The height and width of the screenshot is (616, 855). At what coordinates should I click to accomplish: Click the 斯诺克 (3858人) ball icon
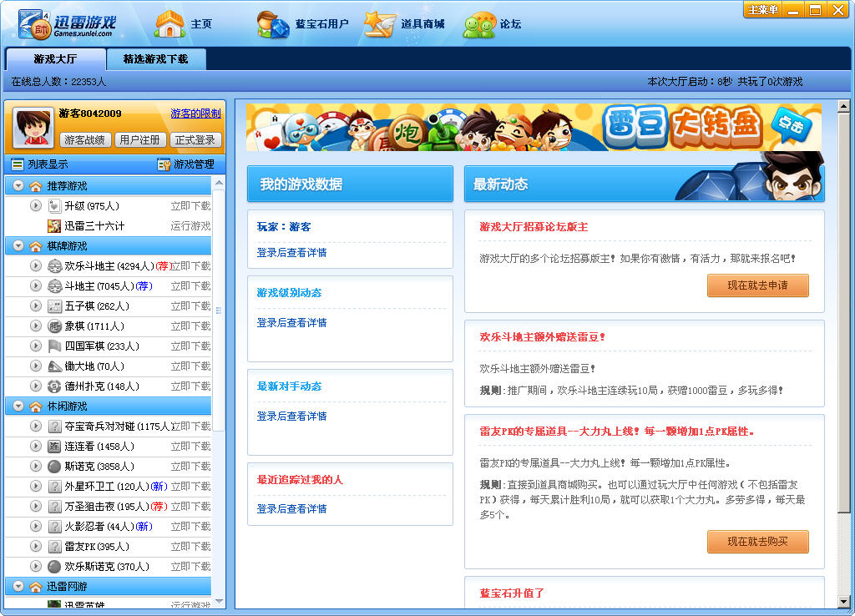point(54,467)
